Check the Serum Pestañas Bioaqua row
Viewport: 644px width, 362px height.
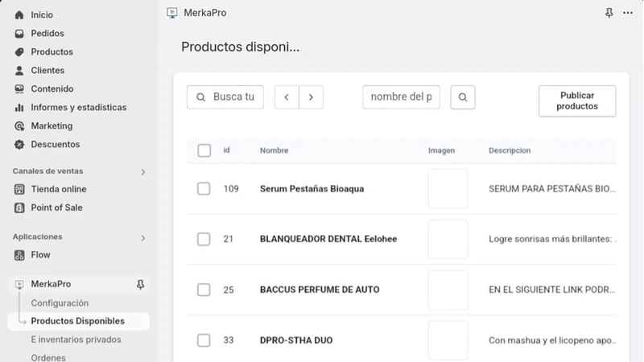(x=204, y=189)
